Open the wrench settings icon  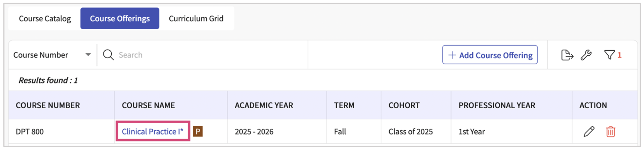click(586, 55)
